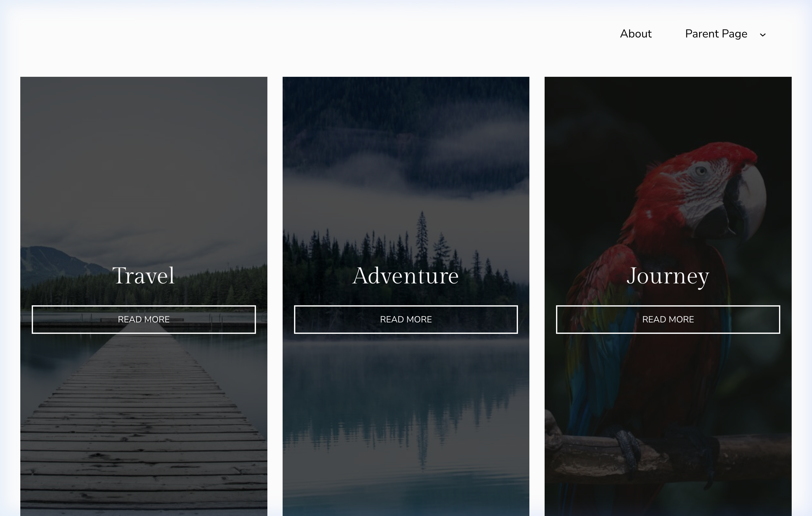Open the About page from navigation
This screenshot has height=516, width=812.
pyautogui.click(x=636, y=34)
